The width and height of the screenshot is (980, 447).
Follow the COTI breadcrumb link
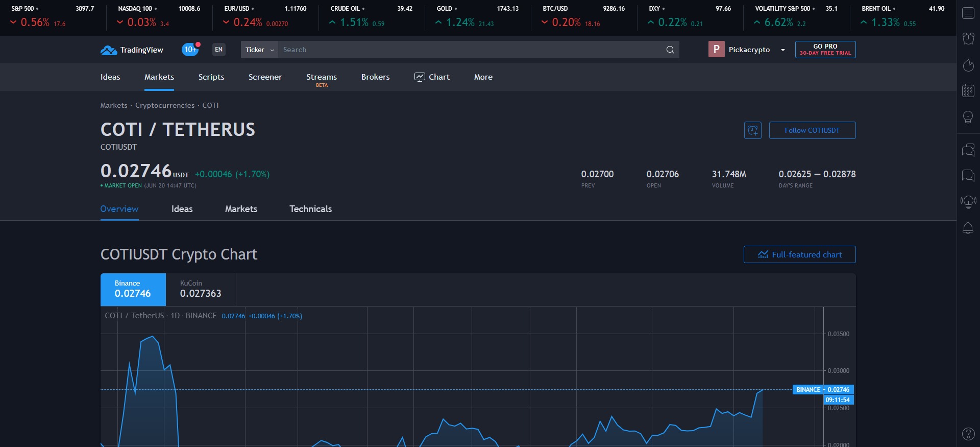click(x=210, y=105)
